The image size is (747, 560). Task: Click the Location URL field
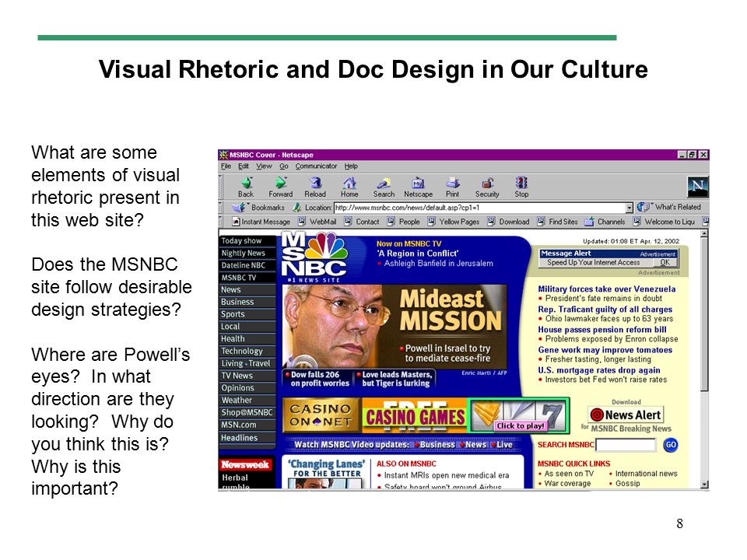pyautogui.click(x=480, y=208)
